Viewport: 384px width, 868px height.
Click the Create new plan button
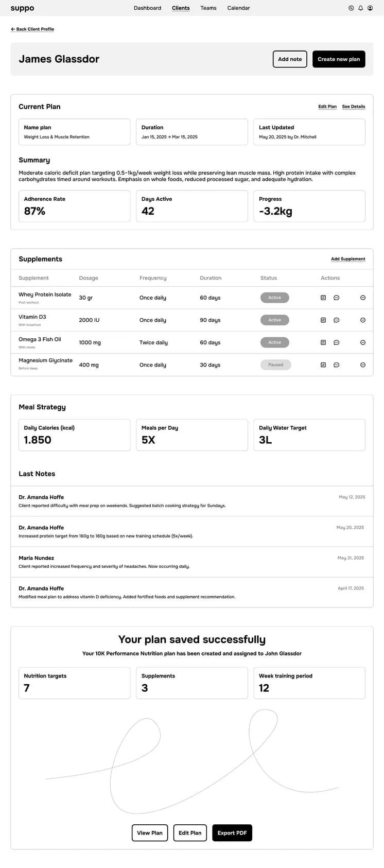[x=339, y=59]
